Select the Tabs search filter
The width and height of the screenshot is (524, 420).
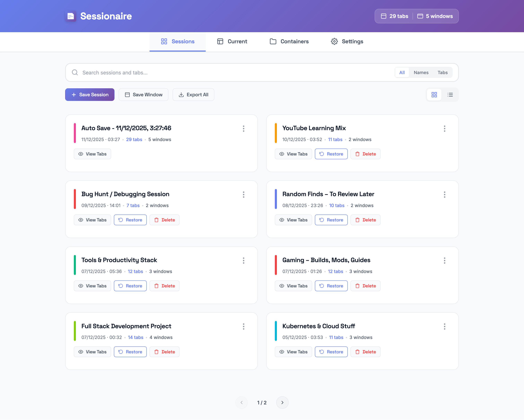(x=443, y=72)
